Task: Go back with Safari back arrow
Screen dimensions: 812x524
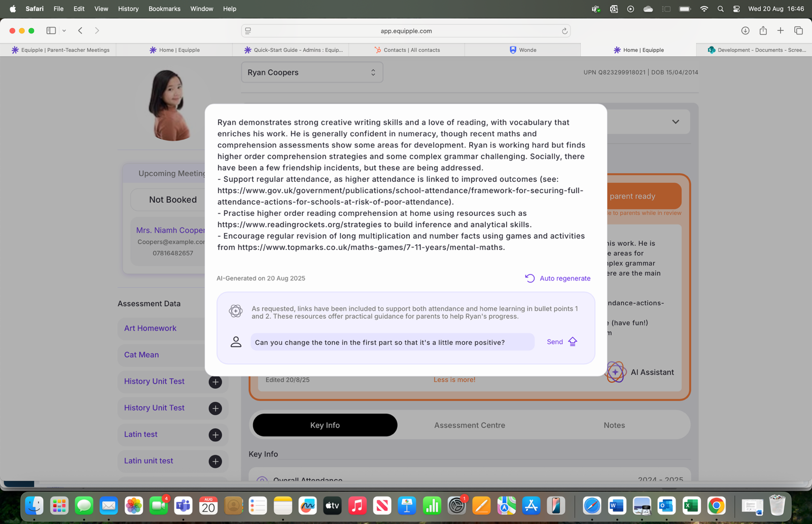Action: coord(80,30)
